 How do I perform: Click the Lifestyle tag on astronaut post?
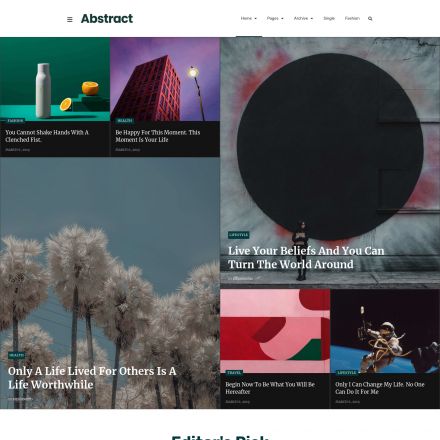click(347, 373)
